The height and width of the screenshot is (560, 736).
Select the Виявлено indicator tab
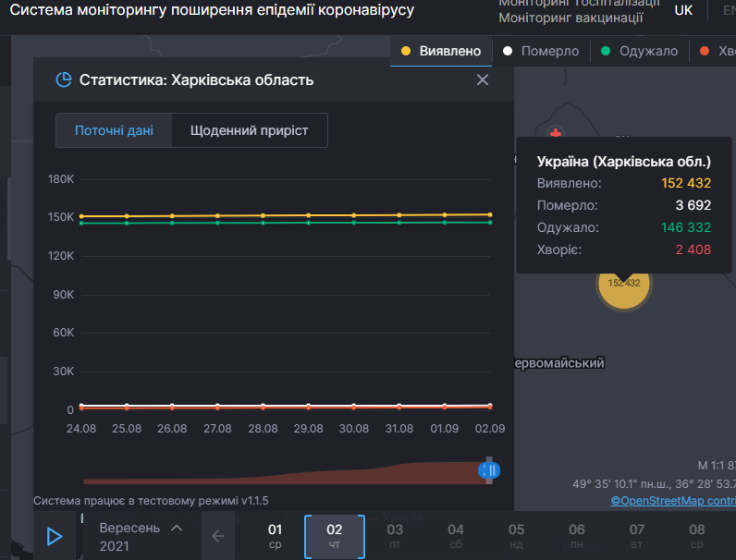(441, 51)
